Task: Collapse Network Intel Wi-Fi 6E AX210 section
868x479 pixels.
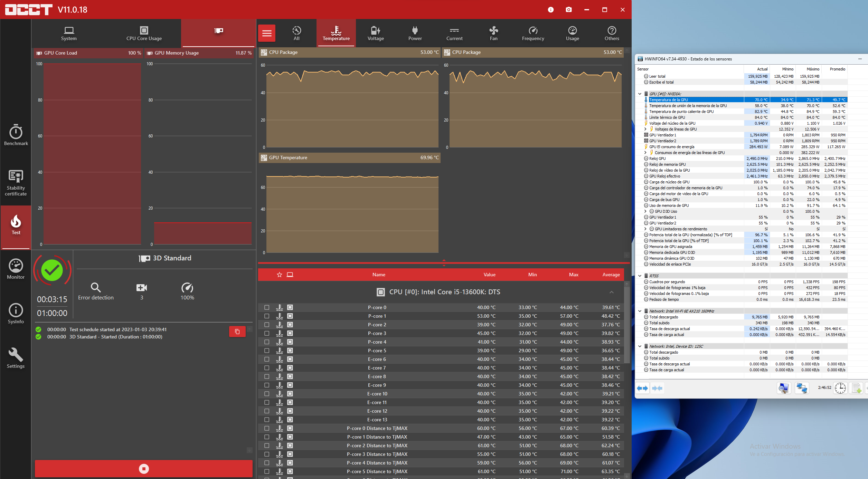Action: pos(640,311)
